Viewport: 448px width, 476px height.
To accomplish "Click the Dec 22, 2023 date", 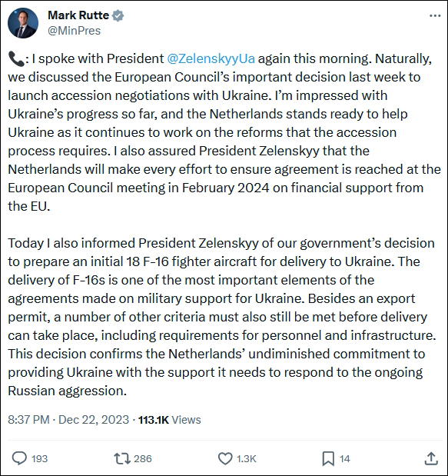I will point(94,420).
